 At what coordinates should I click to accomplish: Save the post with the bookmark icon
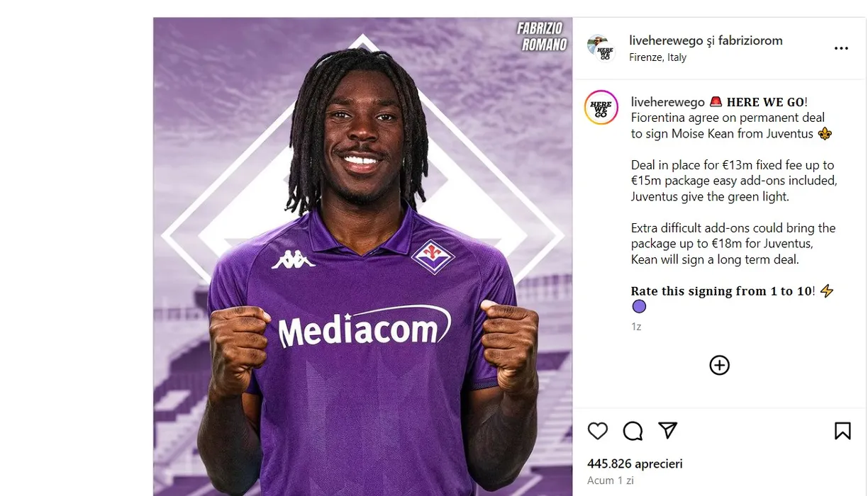(842, 431)
